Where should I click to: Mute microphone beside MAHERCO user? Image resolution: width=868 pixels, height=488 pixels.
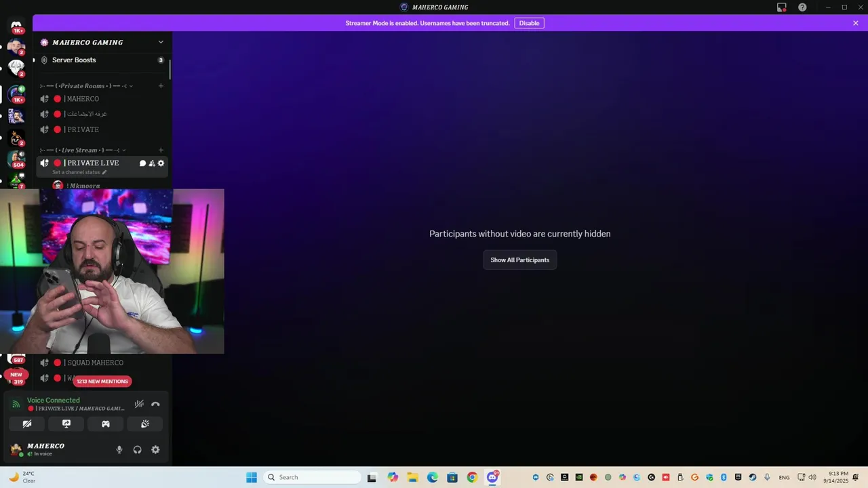point(119,449)
